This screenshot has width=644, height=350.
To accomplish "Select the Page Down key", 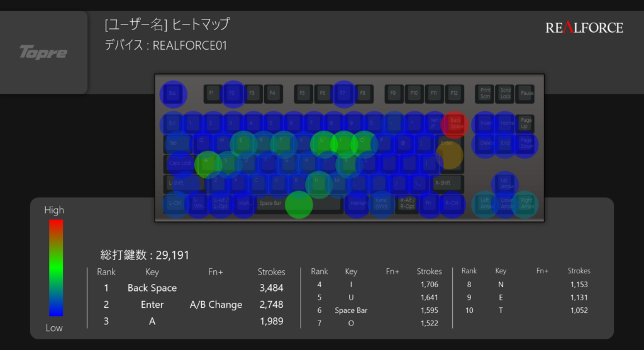I will pyautogui.click(x=526, y=144).
